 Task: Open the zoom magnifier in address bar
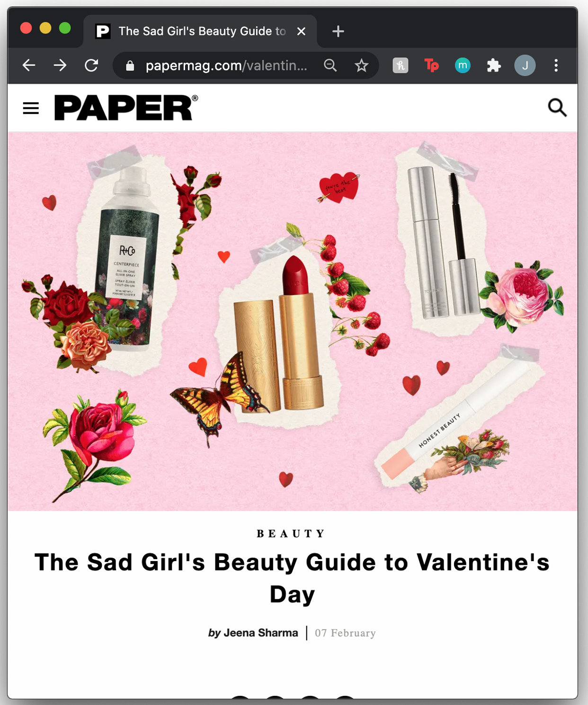coord(330,65)
